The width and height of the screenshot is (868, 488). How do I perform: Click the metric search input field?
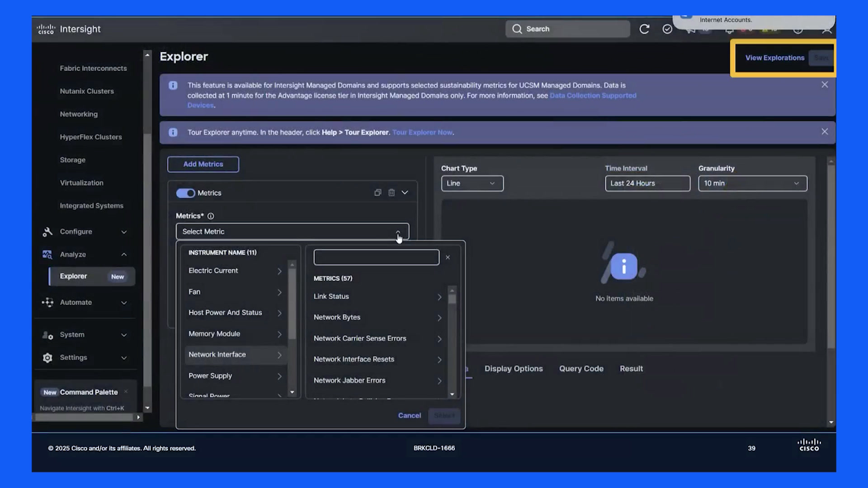376,258
